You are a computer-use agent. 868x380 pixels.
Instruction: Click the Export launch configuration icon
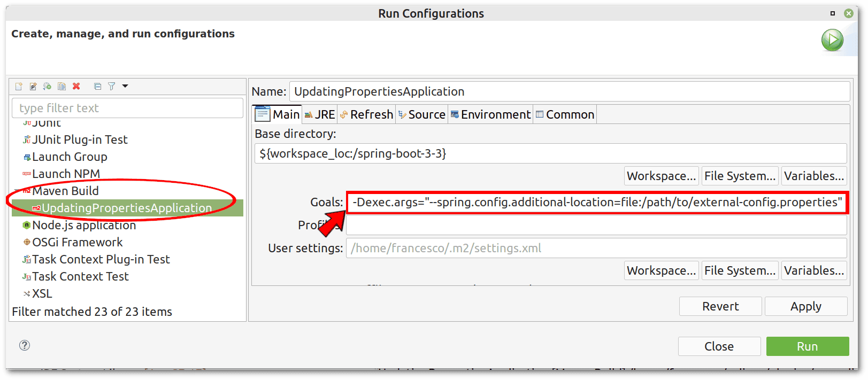click(47, 86)
